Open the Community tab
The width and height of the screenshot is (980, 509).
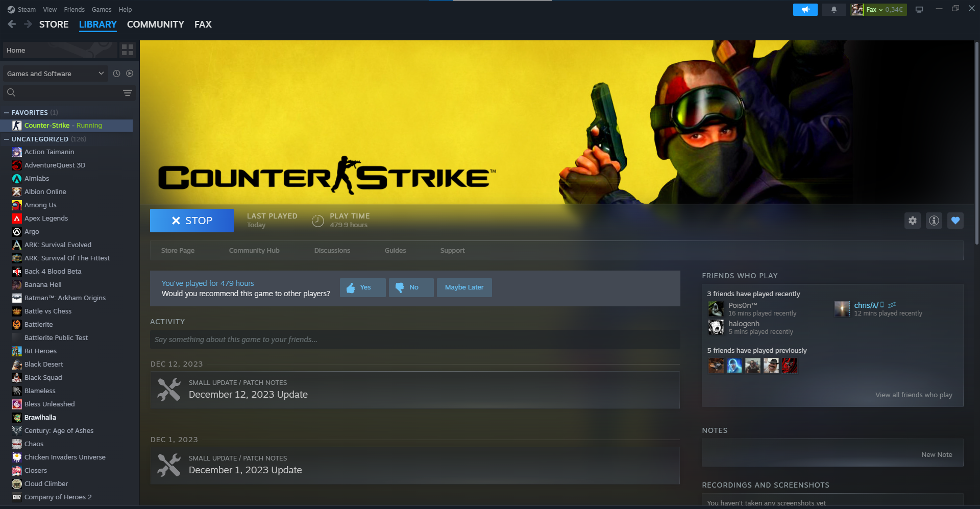click(155, 25)
